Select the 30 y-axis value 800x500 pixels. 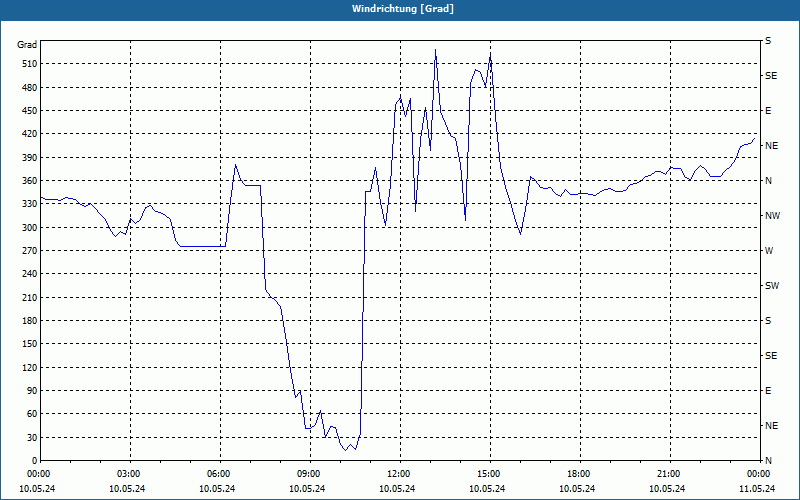pyautogui.click(x=31, y=438)
